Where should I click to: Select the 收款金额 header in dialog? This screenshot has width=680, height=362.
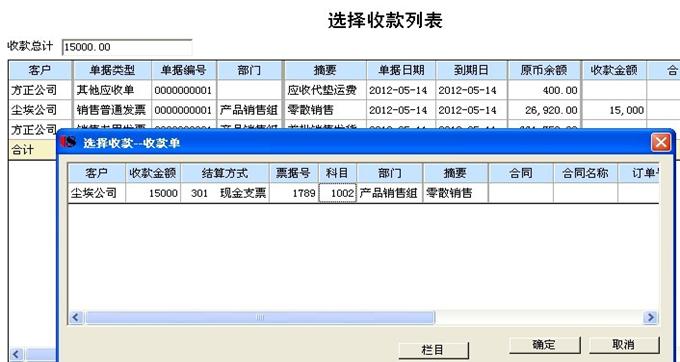click(x=153, y=173)
